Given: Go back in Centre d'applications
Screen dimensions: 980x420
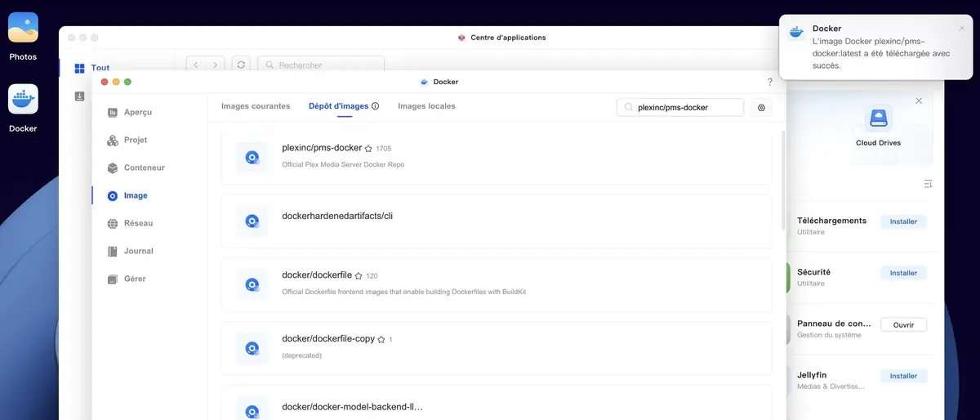Looking at the screenshot, I should (196, 65).
